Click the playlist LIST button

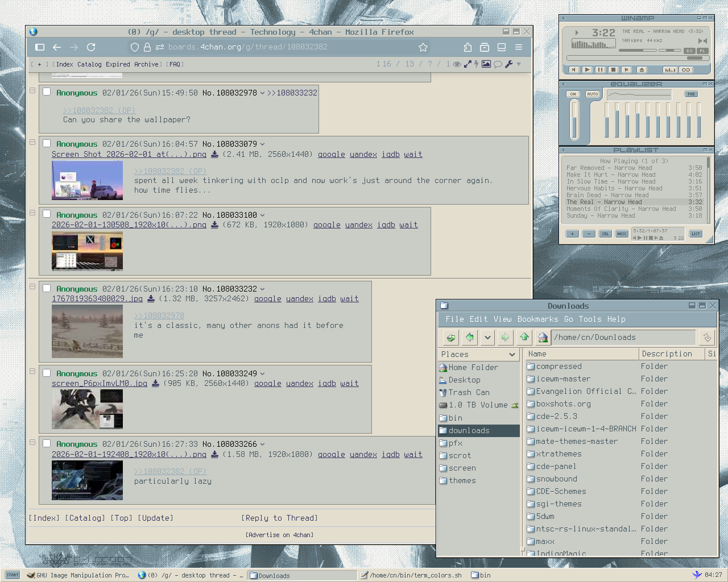coord(696,234)
